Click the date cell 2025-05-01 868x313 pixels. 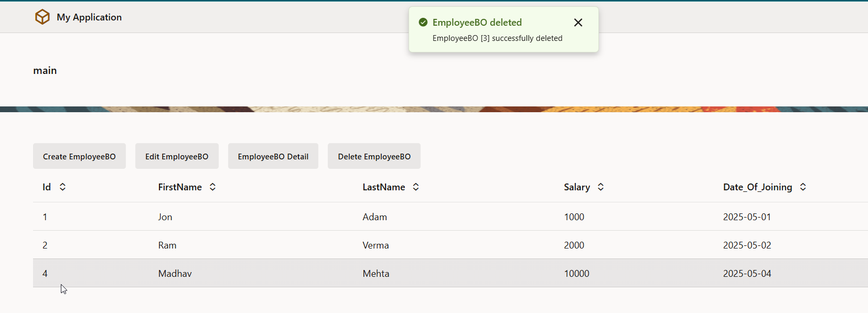[747, 217]
